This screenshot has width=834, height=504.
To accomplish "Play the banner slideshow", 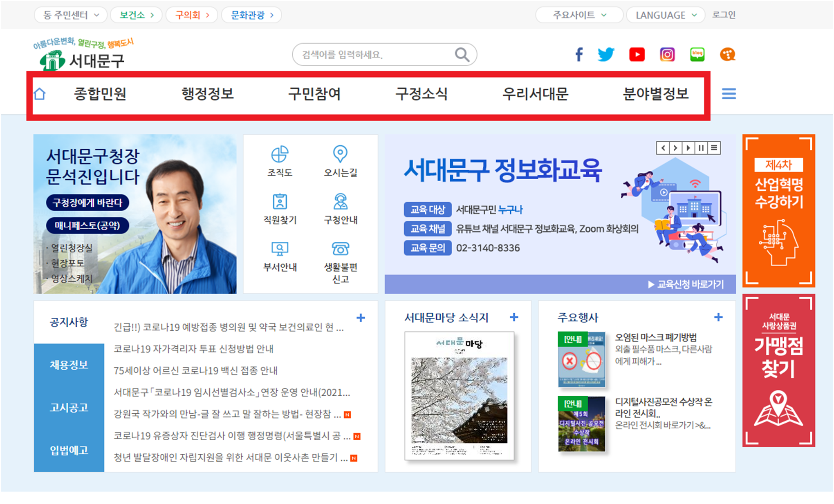I will 688,148.
